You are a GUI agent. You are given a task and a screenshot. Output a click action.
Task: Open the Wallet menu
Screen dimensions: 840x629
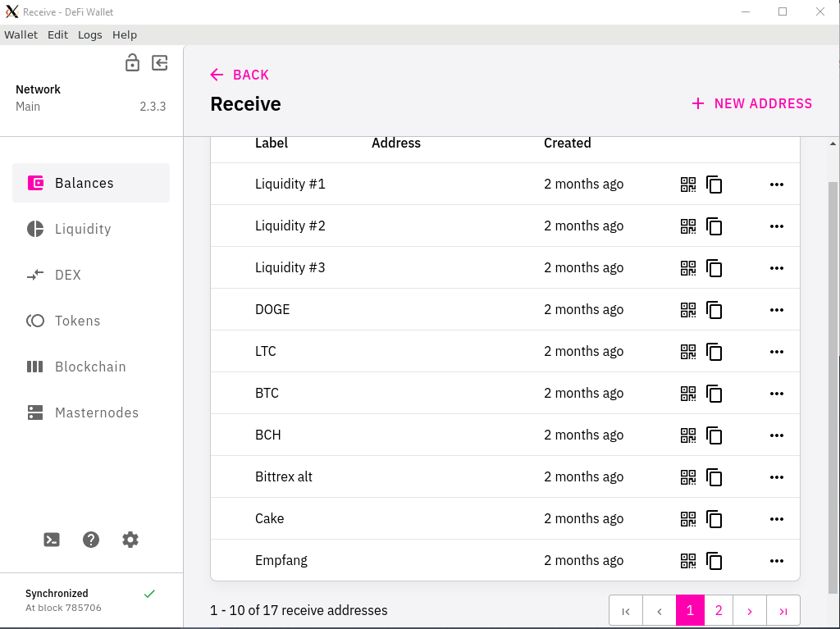[21, 34]
